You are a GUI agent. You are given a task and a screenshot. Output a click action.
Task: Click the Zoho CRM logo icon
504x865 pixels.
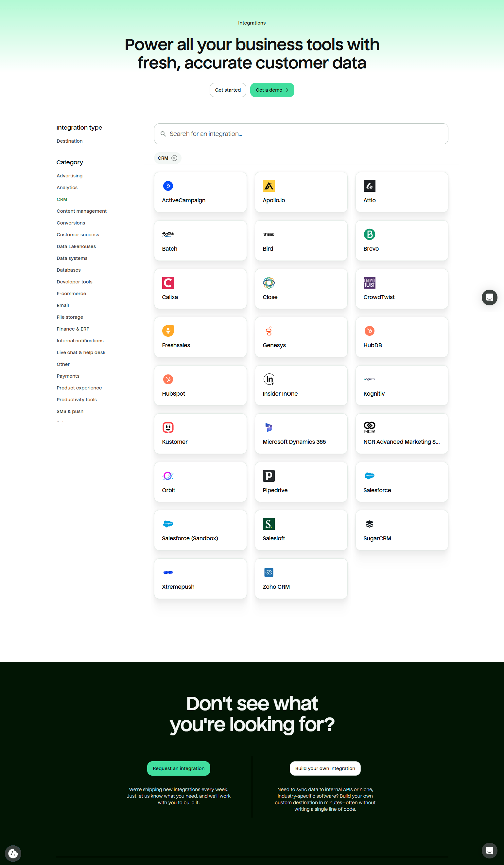269,572
